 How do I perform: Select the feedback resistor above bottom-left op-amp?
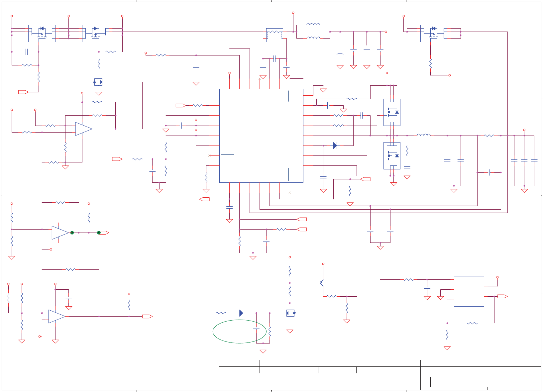click(70, 269)
